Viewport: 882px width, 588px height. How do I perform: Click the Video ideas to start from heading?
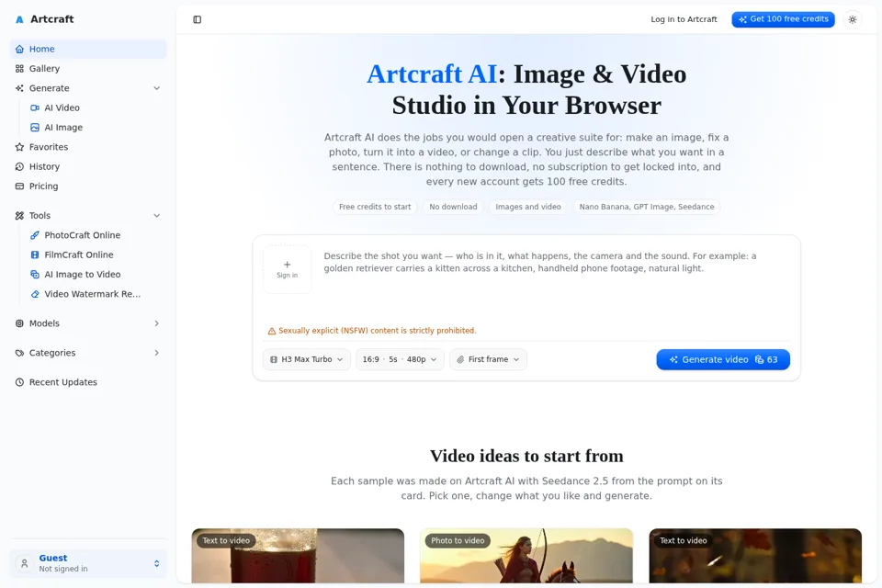pos(526,456)
